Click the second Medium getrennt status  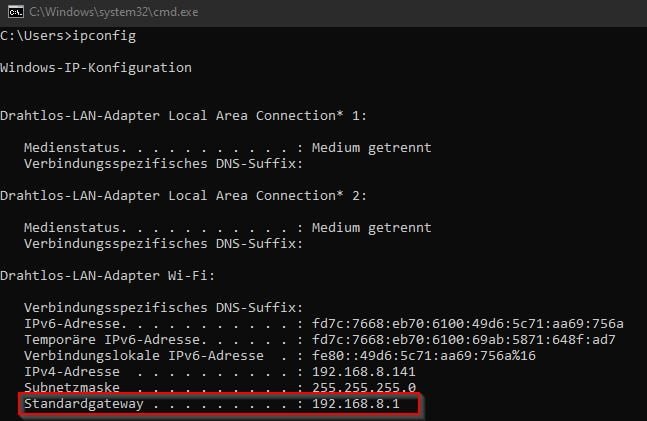pyautogui.click(x=371, y=227)
